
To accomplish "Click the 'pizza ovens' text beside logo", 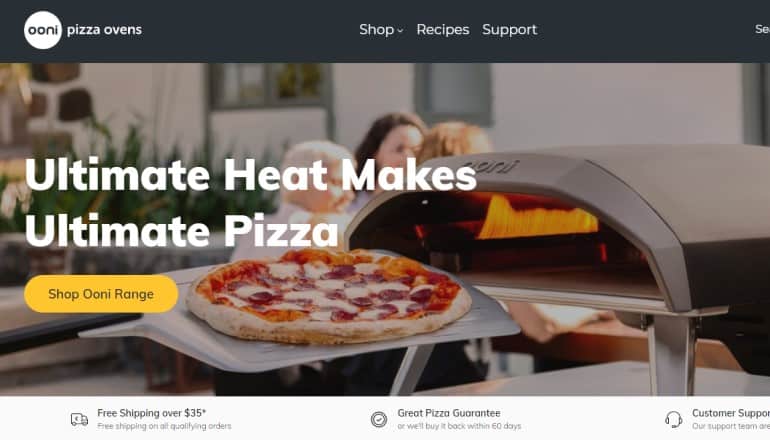I will click(x=104, y=29).
